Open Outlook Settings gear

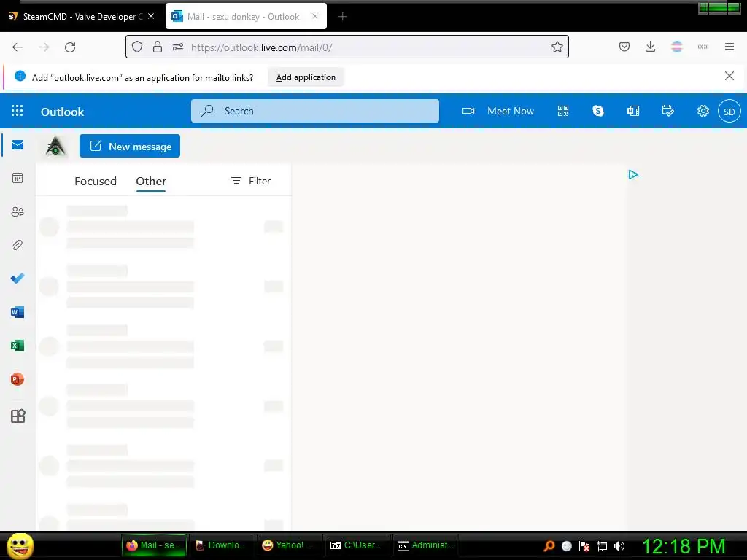703,111
